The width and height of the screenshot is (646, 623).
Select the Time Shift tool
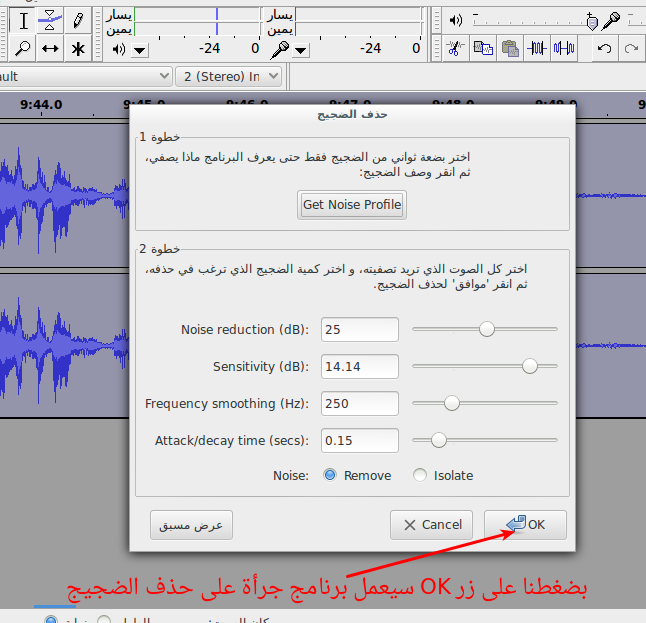click(x=50, y=49)
